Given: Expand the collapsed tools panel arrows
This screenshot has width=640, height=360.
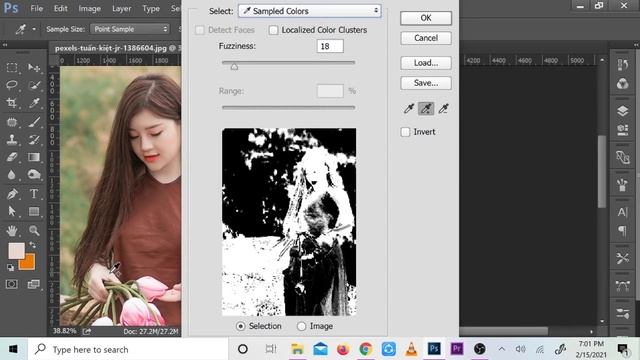Looking at the screenshot, I should tap(4, 44).
